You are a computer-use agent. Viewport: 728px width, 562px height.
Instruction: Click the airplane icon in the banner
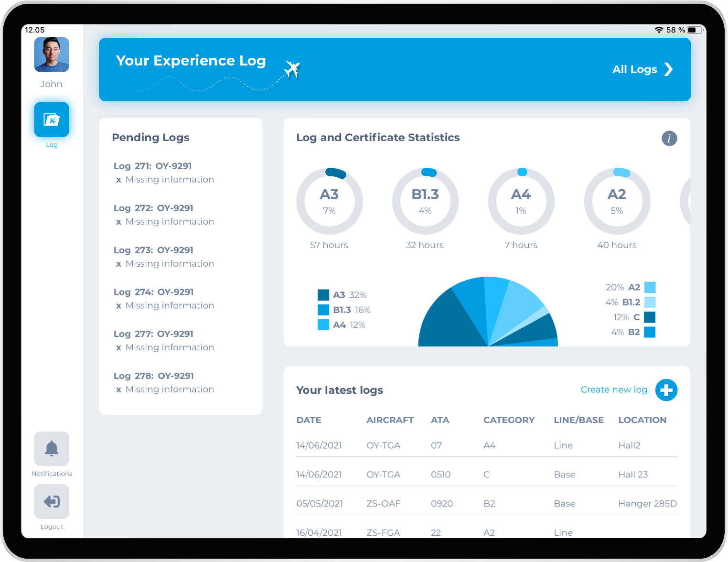pos(292,70)
